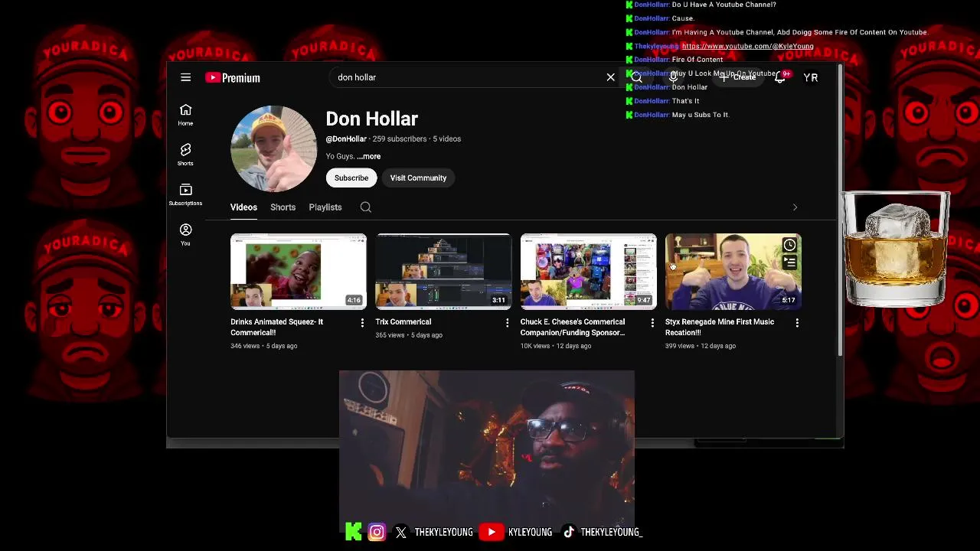Open the You section in sidebar

coord(185,234)
